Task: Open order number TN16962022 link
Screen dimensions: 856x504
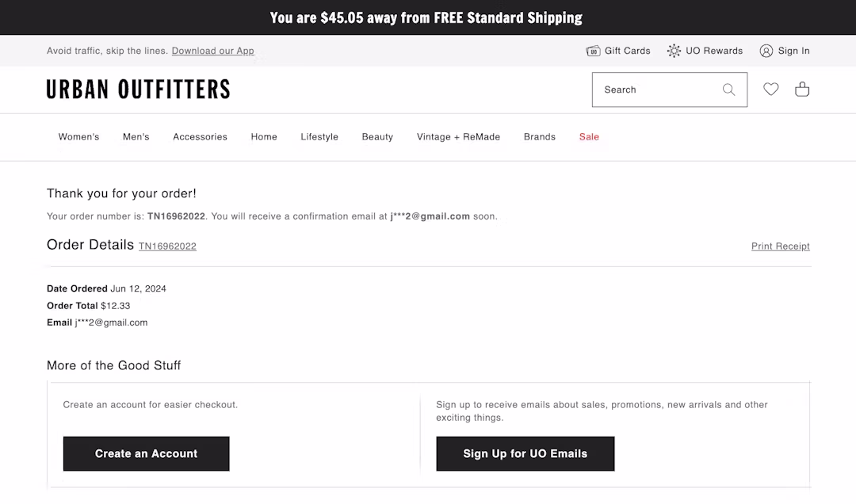Action: [x=167, y=246]
